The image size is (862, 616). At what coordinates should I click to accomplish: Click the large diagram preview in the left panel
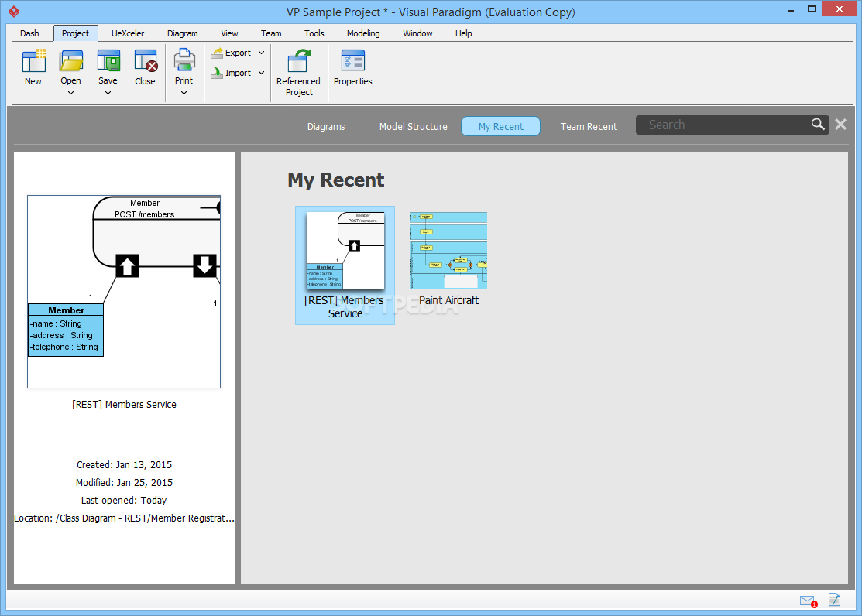click(x=124, y=292)
